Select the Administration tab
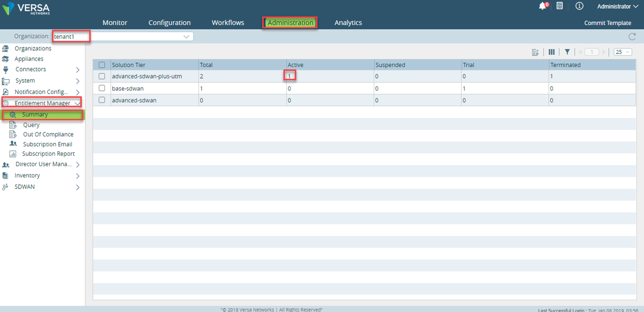Image resolution: width=644 pixels, height=312 pixels. [x=290, y=23]
